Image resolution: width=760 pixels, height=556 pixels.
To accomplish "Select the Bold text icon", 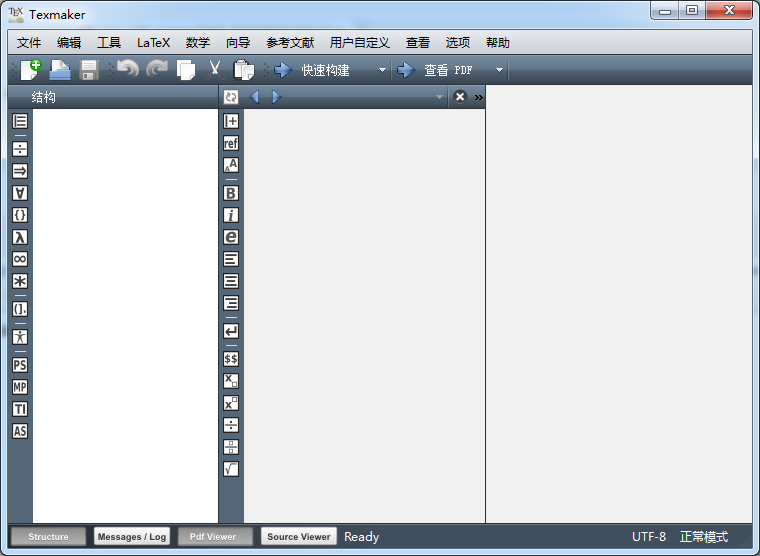I will pyautogui.click(x=231, y=193).
